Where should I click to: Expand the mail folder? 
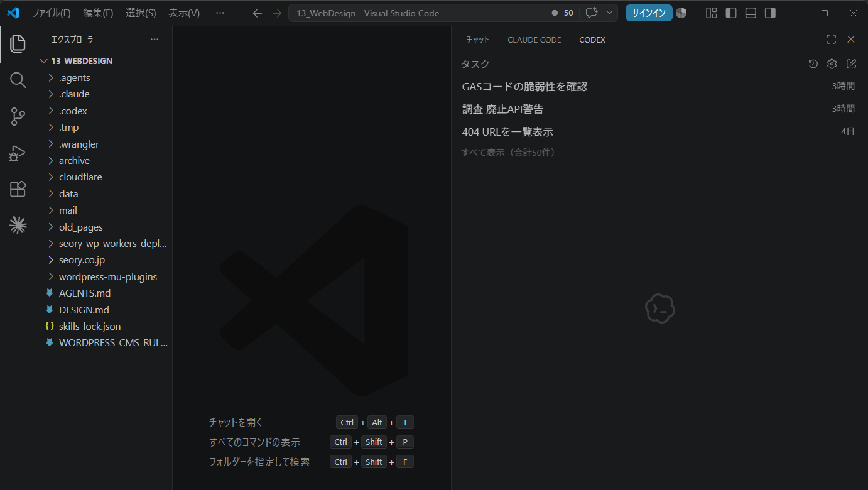click(104, 210)
